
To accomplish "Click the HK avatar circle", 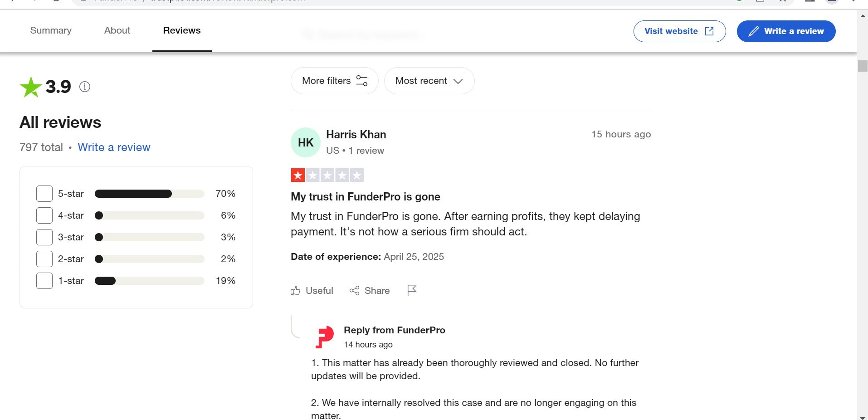I will [x=306, y=142].
